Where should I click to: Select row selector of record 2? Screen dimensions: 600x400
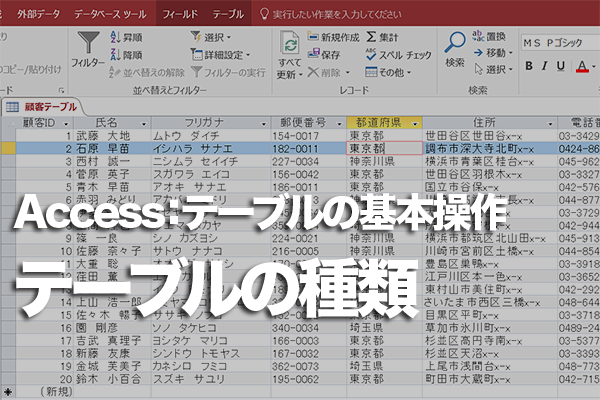tap(8, 149)
